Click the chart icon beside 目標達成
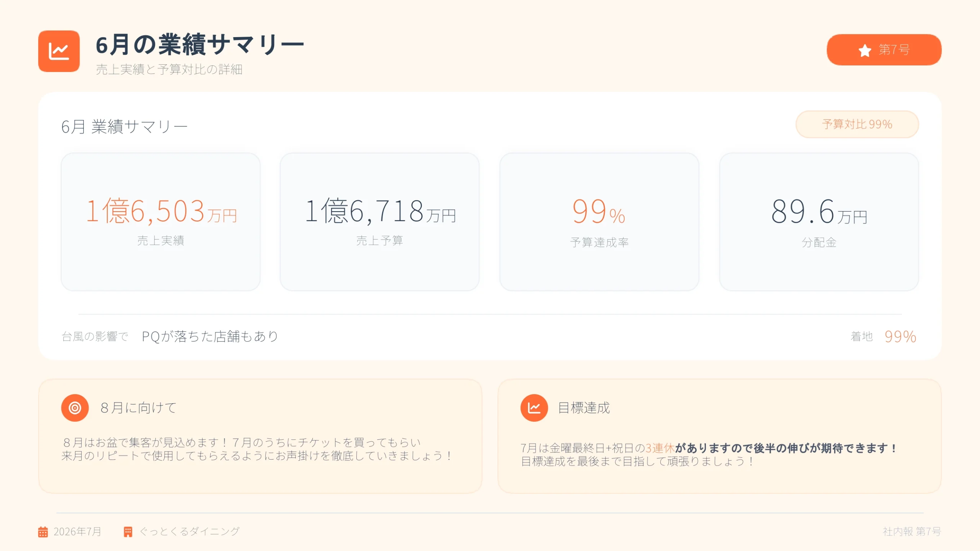This screenshot has height=551, width=980. (x=534, y=408)
